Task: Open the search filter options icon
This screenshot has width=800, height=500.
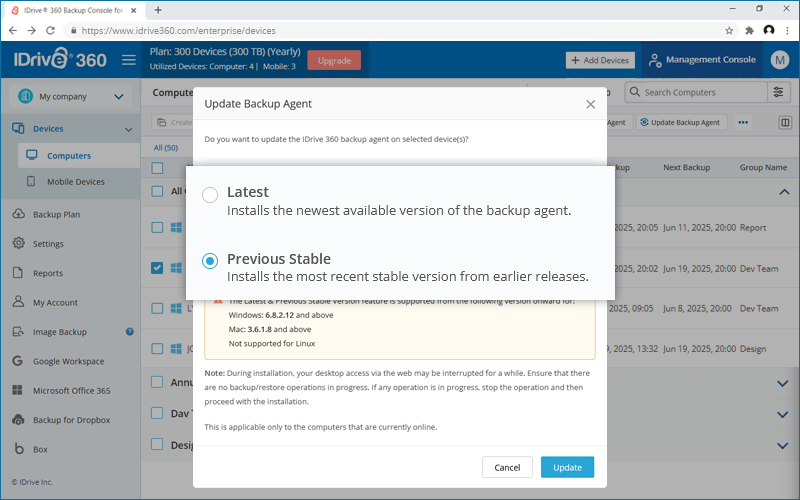Action: pyautogui.click(x=779, y=92)
